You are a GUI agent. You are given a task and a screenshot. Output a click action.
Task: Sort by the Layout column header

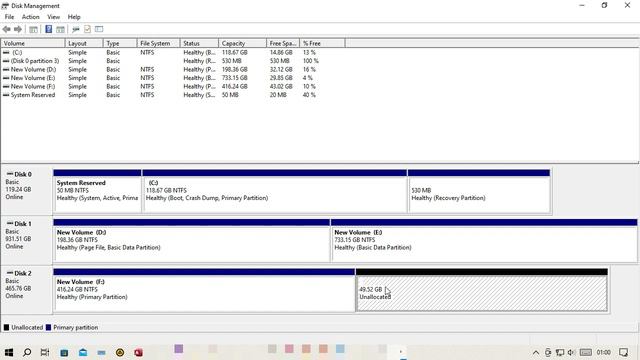click(84, 43)
